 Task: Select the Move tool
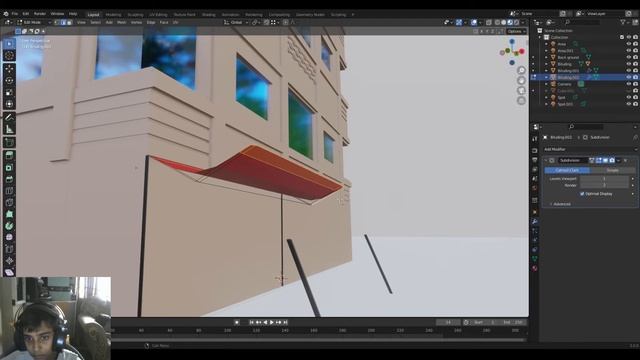[9, 69]
